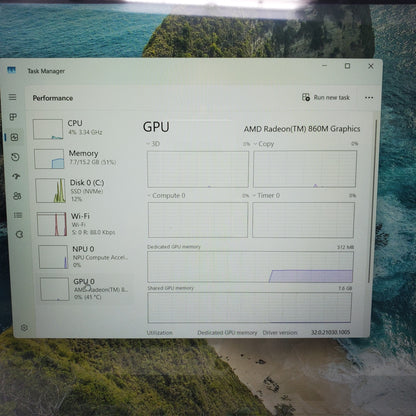This screenshot has width=416, height=416.
Task: Click the Wi-Fi mini graph thumbnail
Action: coord(52,224)
